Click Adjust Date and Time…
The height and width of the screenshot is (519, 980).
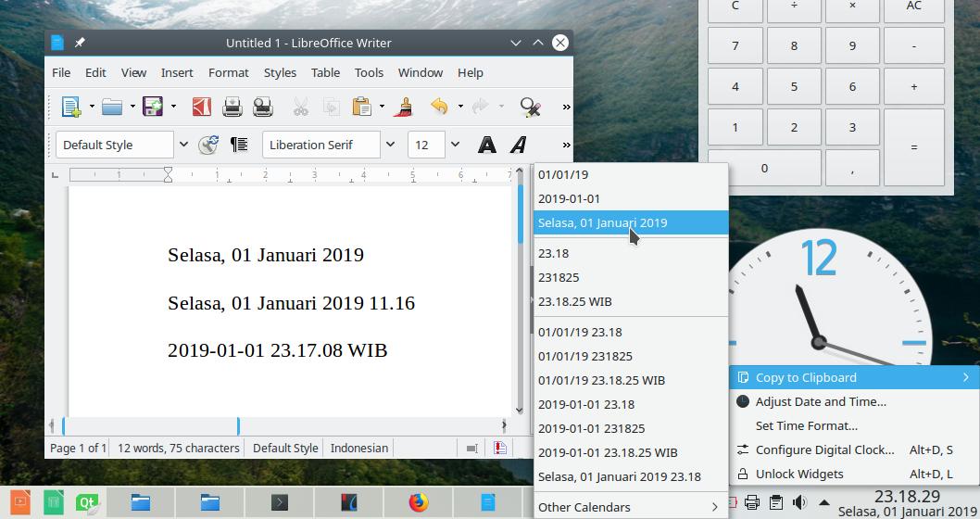click(x=854, y=401)
